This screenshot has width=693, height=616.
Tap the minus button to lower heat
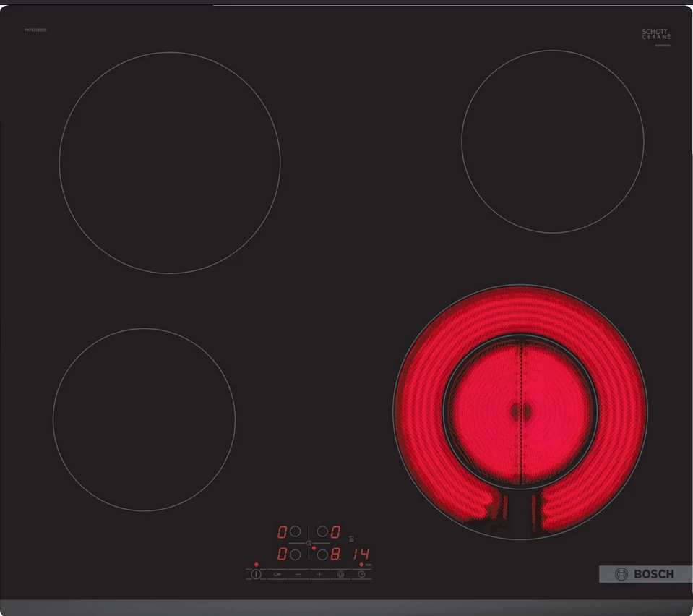pos(298,573)
